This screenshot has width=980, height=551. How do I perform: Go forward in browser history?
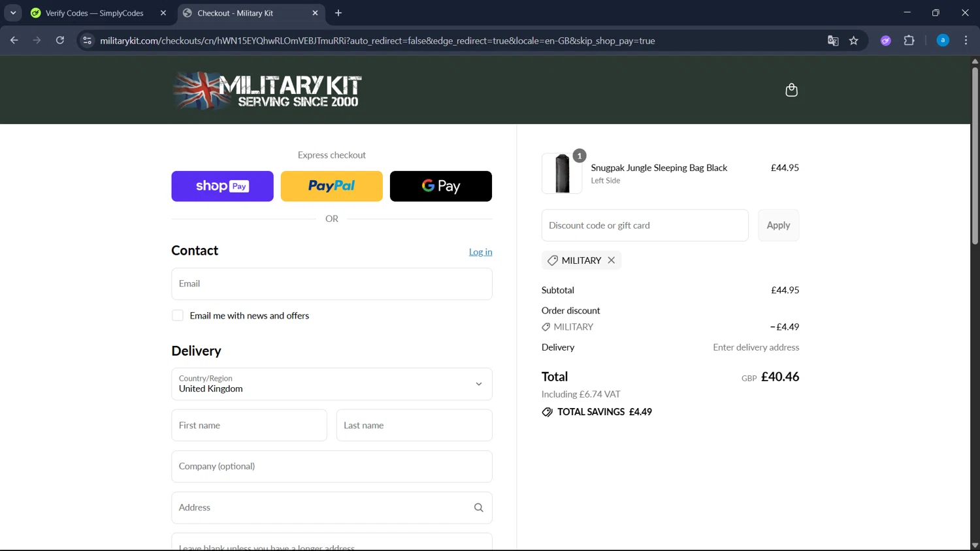point(37,40)
